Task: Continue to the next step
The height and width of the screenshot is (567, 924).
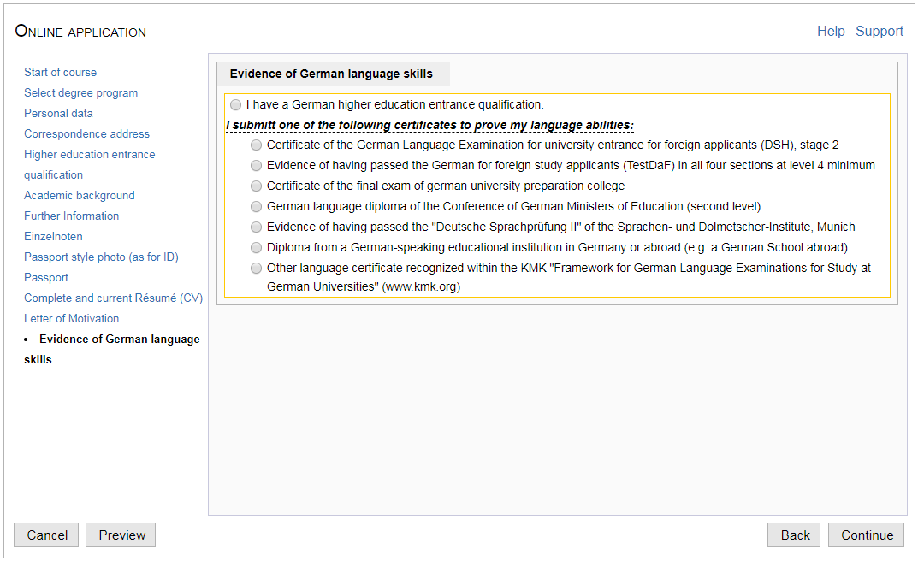Action: pos(866,535)
